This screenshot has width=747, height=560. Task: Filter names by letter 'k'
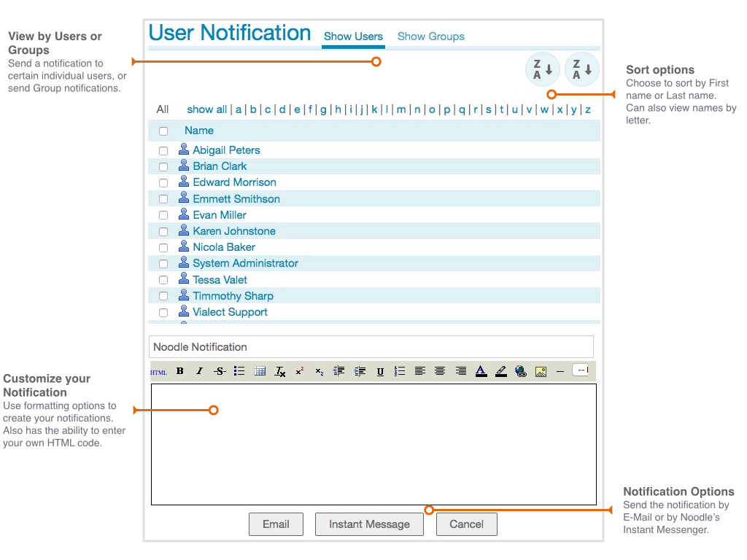pyautogui.click(x=374, y=109)
